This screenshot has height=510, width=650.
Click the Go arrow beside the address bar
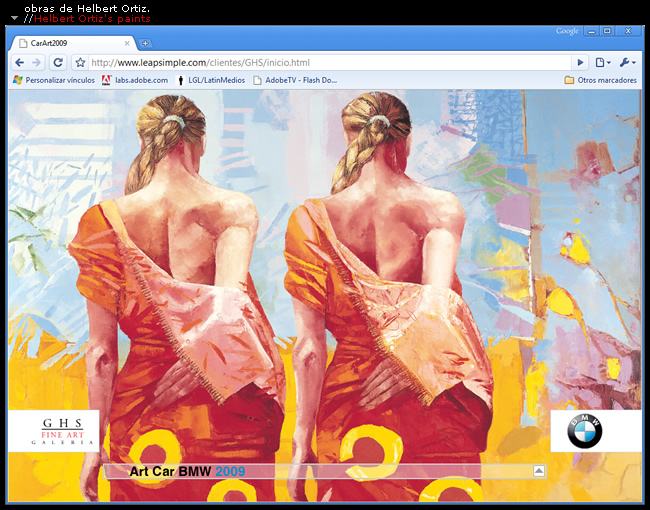[580, 62]
